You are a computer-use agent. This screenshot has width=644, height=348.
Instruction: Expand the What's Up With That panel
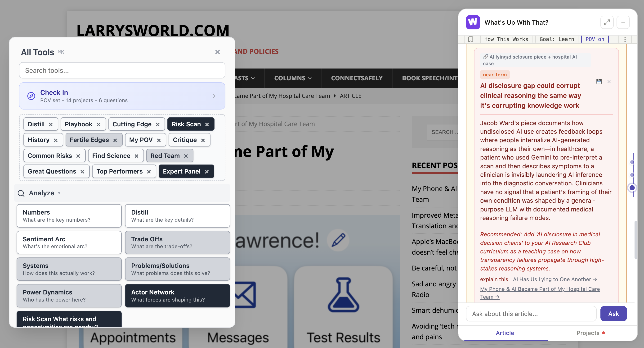[x=607, y=23]
